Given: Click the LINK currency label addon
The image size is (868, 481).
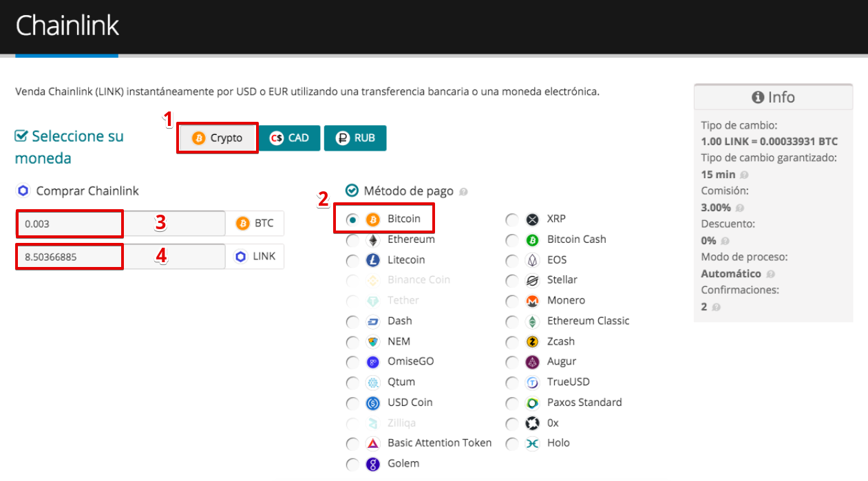Looking at the screenshot, I should pos(255,257).
